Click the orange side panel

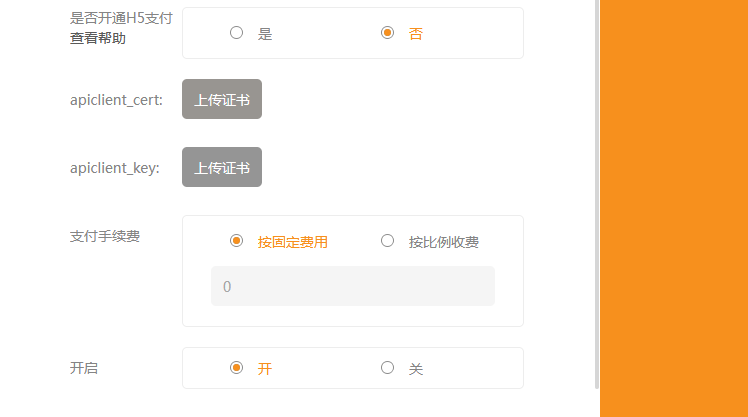pyautogui.click(x=674, y=208)
